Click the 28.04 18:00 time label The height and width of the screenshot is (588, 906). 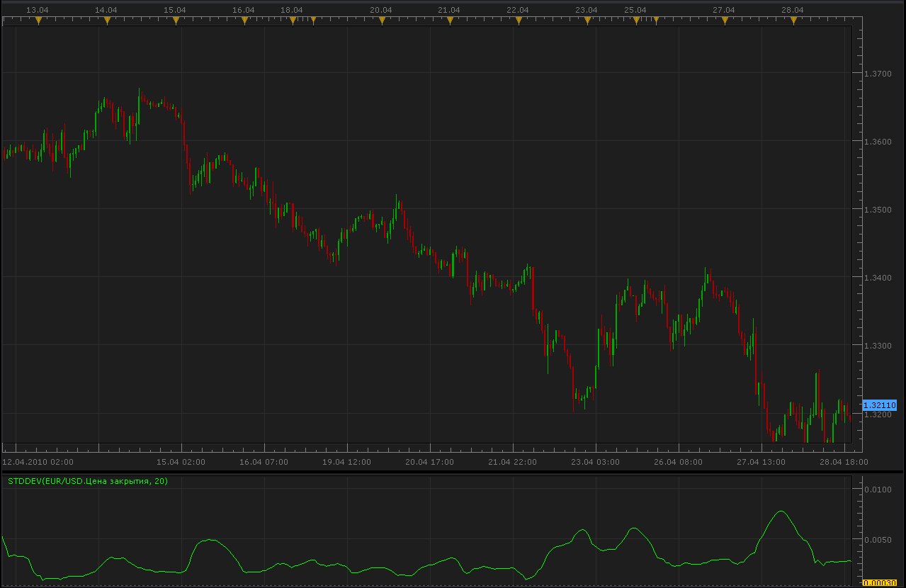click(x=844, y=462)
